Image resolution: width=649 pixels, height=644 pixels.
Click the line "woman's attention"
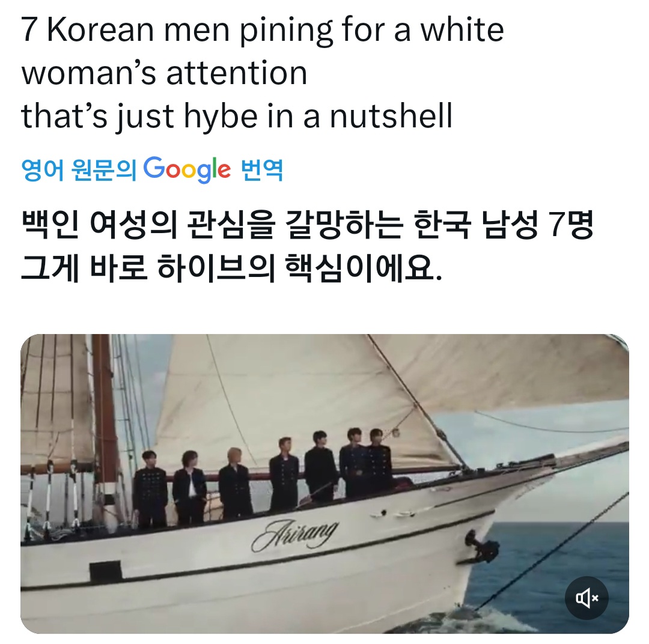tap(164, 73)
